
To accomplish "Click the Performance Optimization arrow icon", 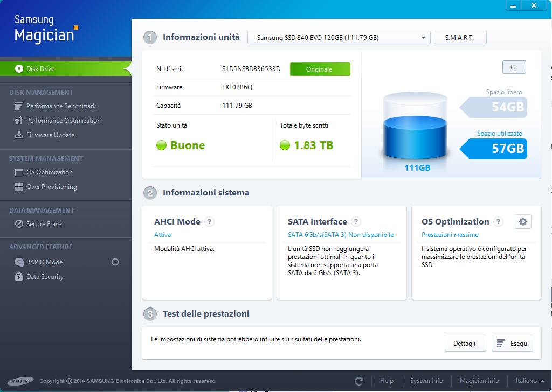I will [19, 121].
